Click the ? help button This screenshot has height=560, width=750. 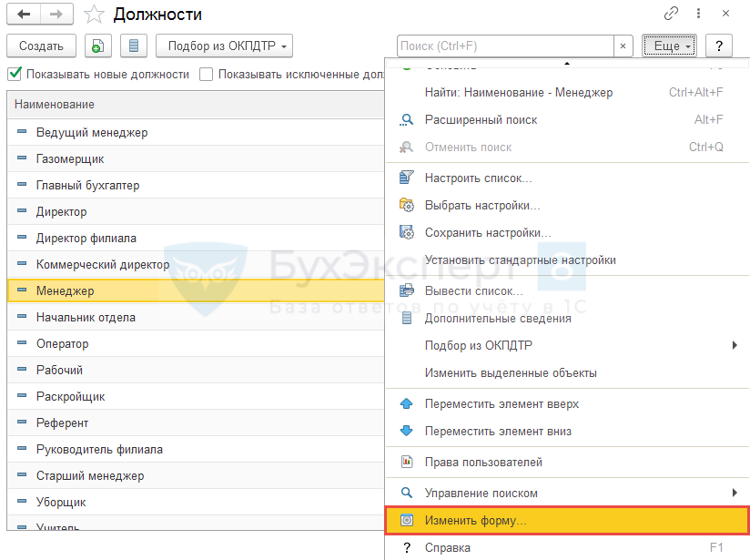pyautogui.click(x=718, y=46)
